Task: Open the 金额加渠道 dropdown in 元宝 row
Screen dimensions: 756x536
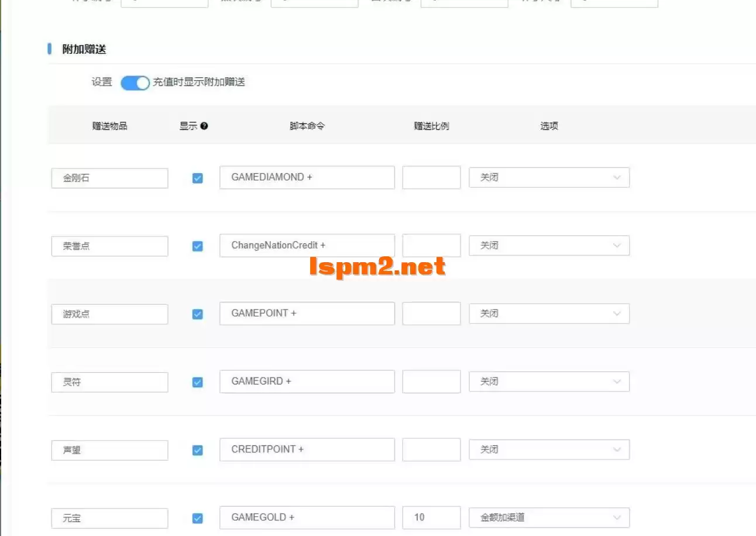Action: click(x=549, y=517)
